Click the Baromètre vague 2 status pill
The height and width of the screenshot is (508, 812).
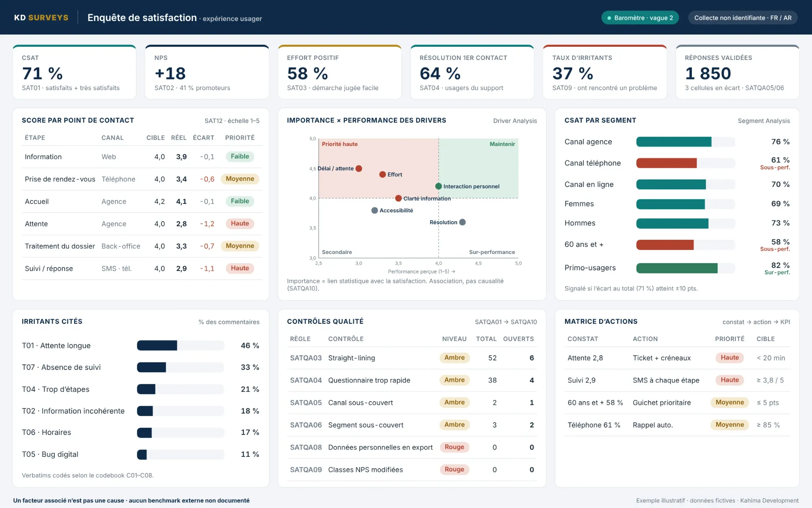point(640,18)
